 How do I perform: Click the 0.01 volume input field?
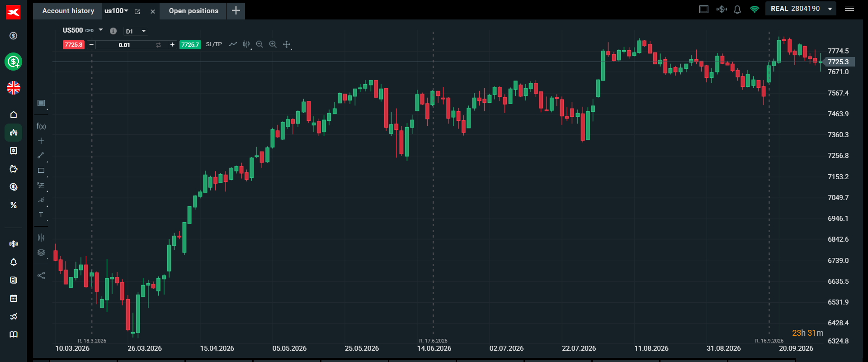(124, 45)
